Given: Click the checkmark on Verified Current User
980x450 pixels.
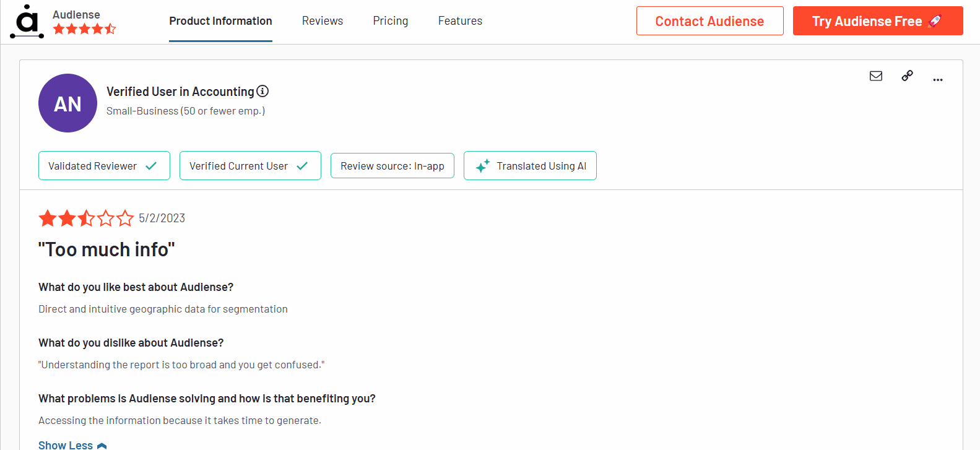Looking at the screenshot, I should tap(302, 166).
